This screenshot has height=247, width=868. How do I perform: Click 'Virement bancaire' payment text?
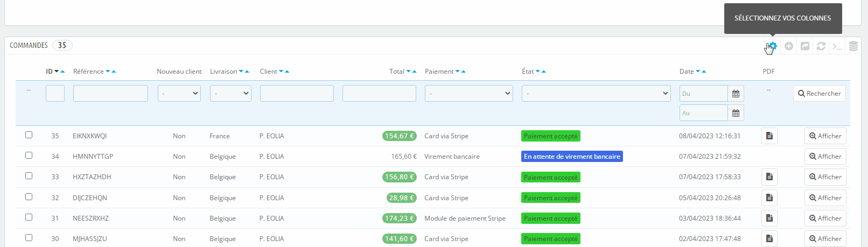452,157
